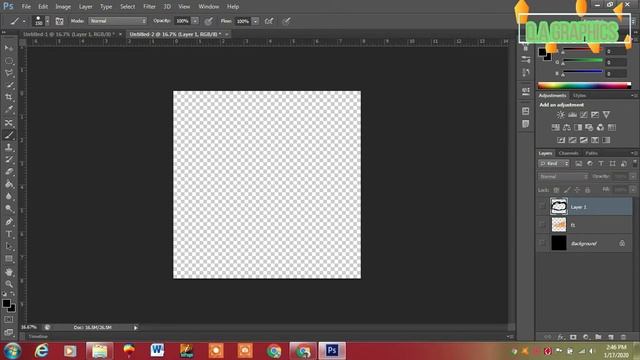
Task: Open layer Opacity arrow in Layers panel
Action: pos(633,177)
